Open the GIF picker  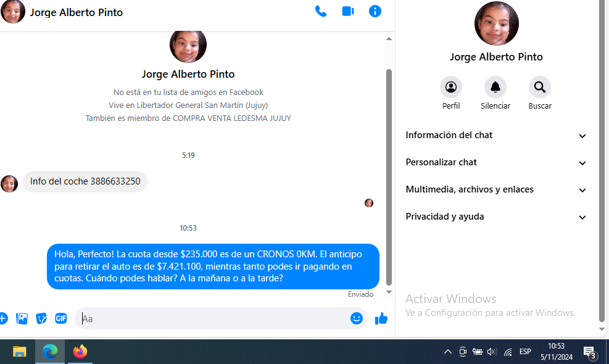[x=61, y=318]
